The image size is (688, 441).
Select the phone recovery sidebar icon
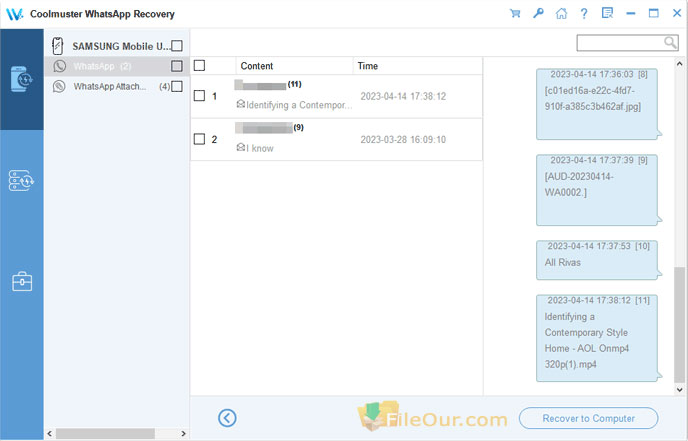click(22, 79)
